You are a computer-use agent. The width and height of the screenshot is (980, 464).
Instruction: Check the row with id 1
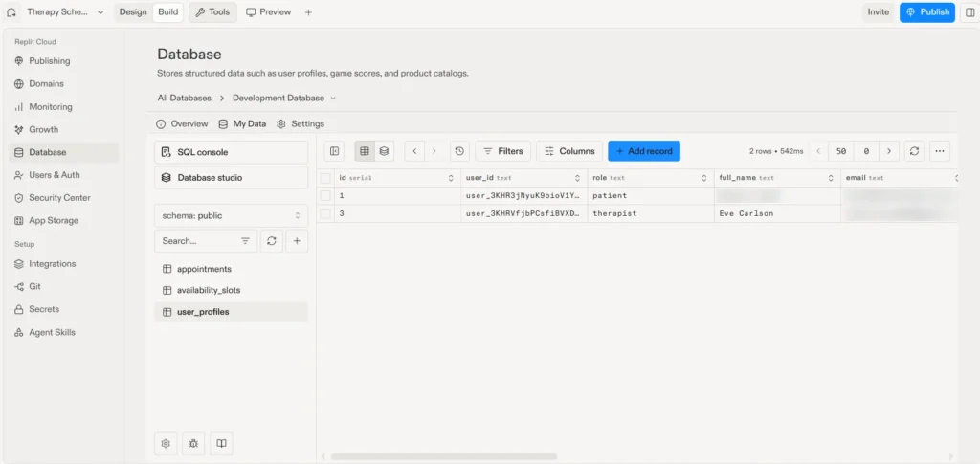[x=325, y=195]
